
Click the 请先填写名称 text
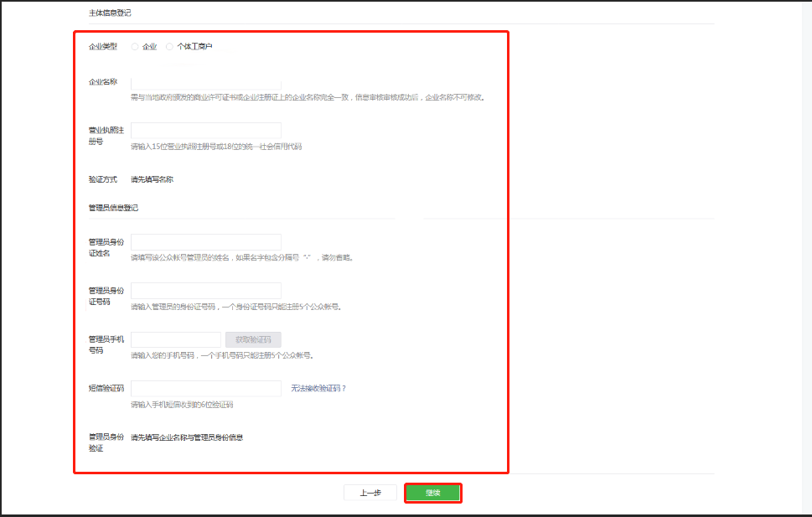[153, 179]
